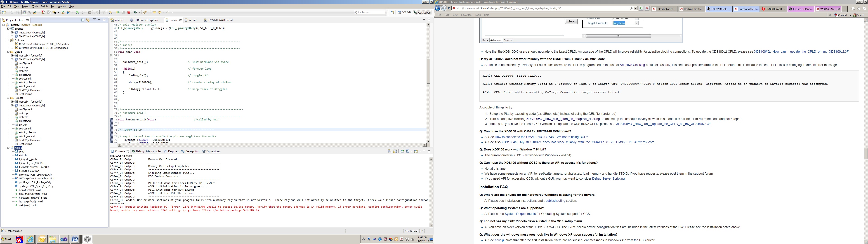Collapse the main.c outline node in tree
868x244 pixels.
[8, 148]
